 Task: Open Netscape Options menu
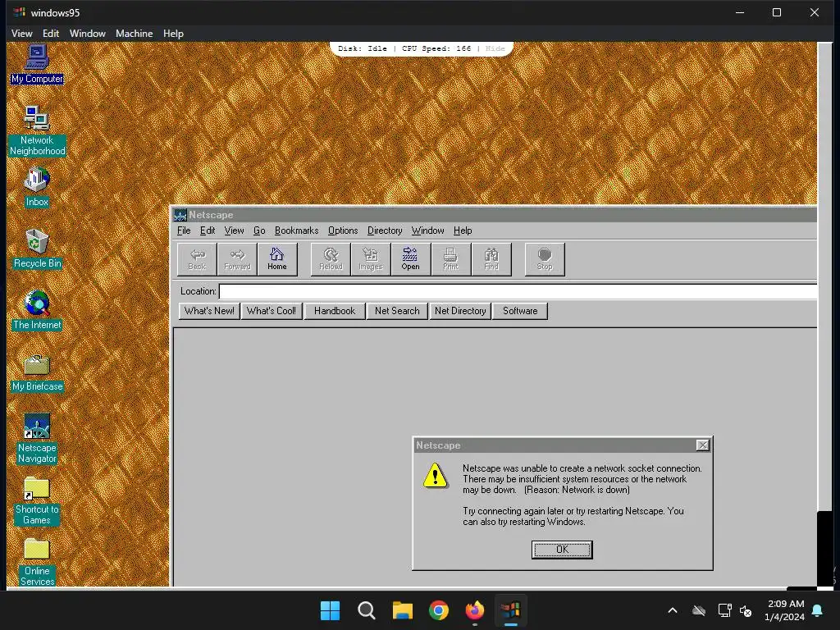(x=343, y=231)
